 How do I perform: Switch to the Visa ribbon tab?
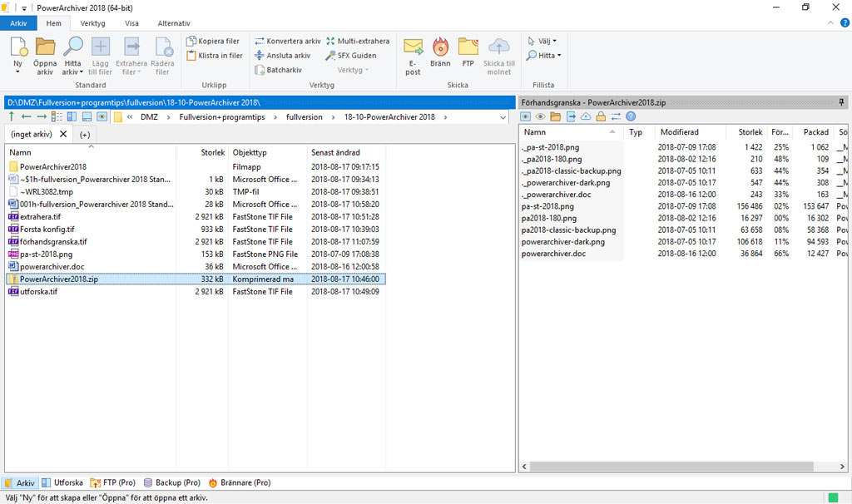[x=131, y=23]
